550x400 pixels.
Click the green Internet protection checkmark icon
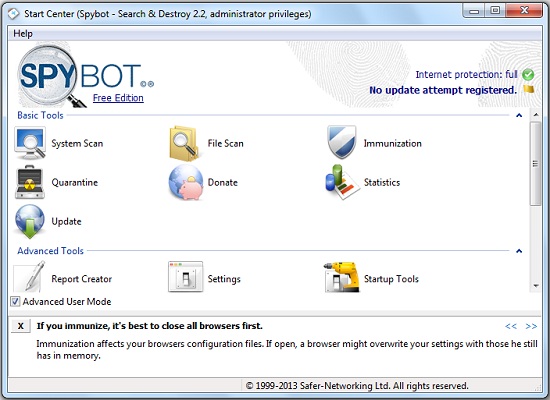click(528, 74)
